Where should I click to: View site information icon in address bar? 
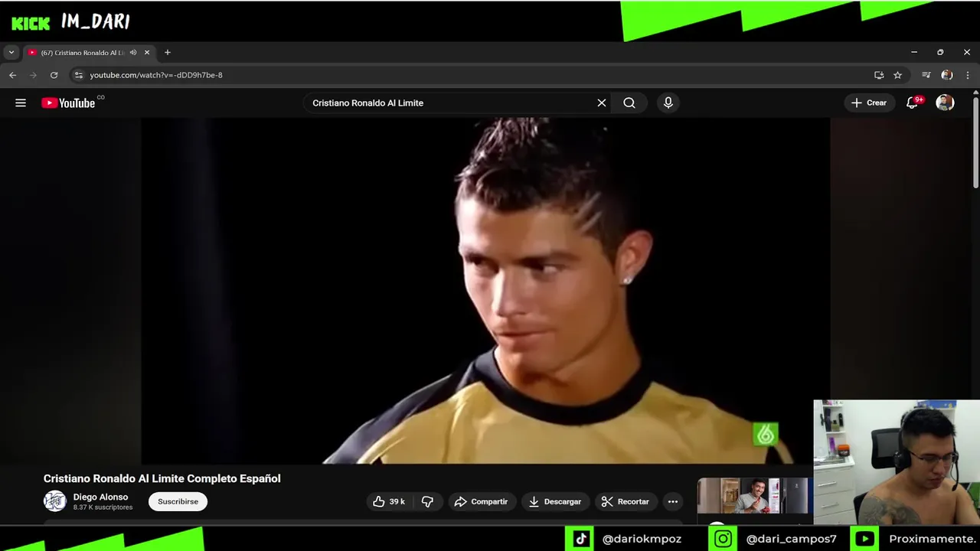tap(78, 75)
